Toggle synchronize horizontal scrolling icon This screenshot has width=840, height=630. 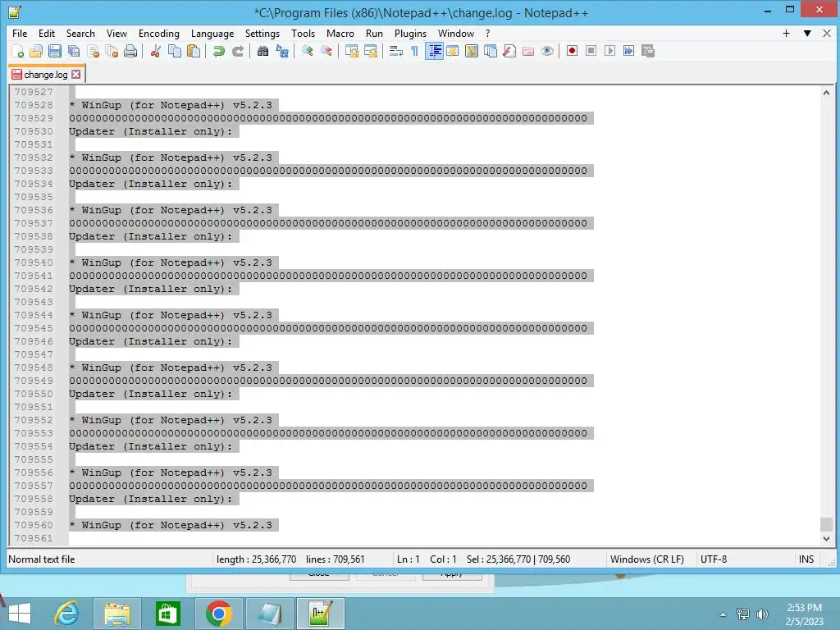tap(371, 51)
